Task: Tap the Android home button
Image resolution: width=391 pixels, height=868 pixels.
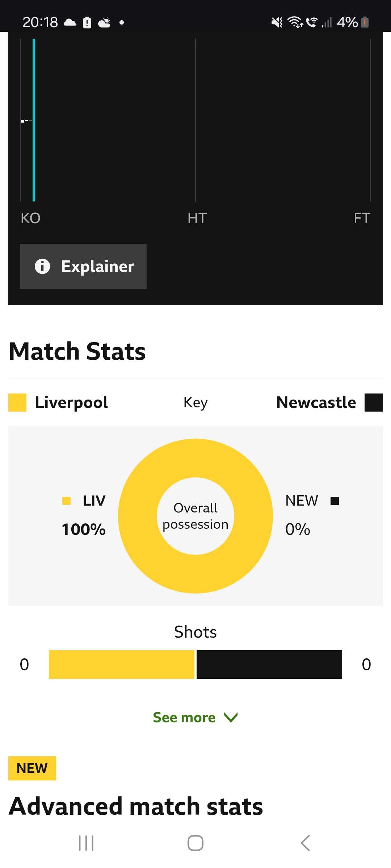Action: click(x=195, y=843)
